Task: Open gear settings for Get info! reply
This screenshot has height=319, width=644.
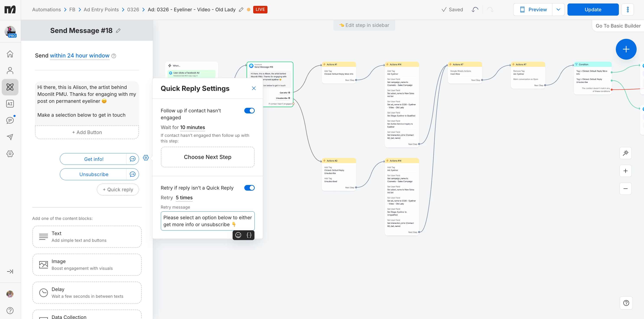Action: (146, 158)
